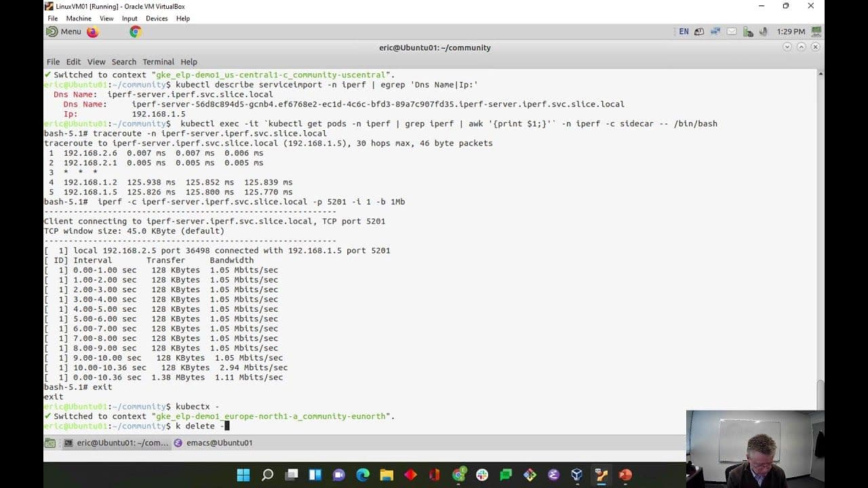Click the 'k delete -' command prompt line
This screenshot has width=868, height=488.
click(137, 426)
